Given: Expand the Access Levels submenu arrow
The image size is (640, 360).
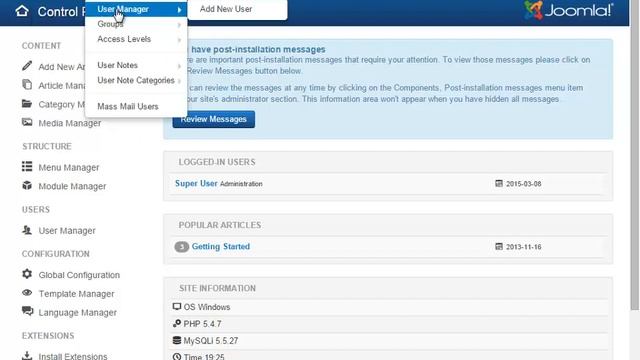Looking at the screenshot, I should [179, 40].
